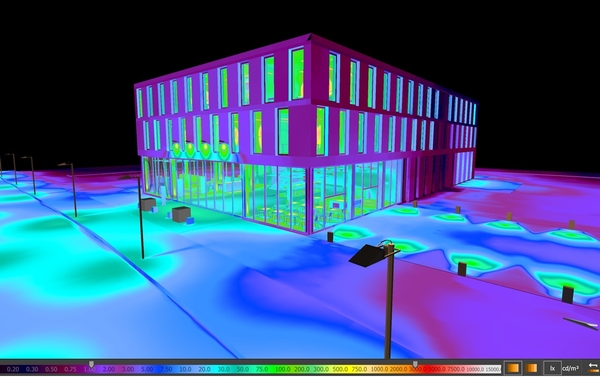
Task: Click the 0.50 value on color scale
Action: point(51,370)
